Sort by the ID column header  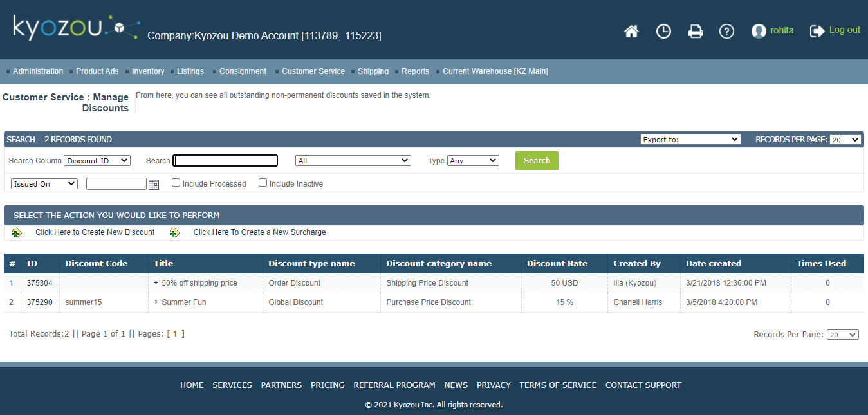point(32,263)
